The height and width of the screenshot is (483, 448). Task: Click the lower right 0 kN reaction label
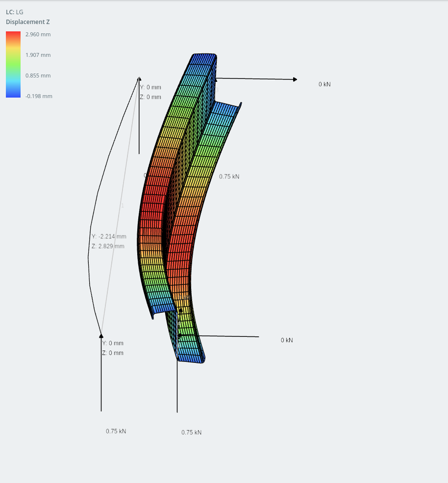(287, 340)
